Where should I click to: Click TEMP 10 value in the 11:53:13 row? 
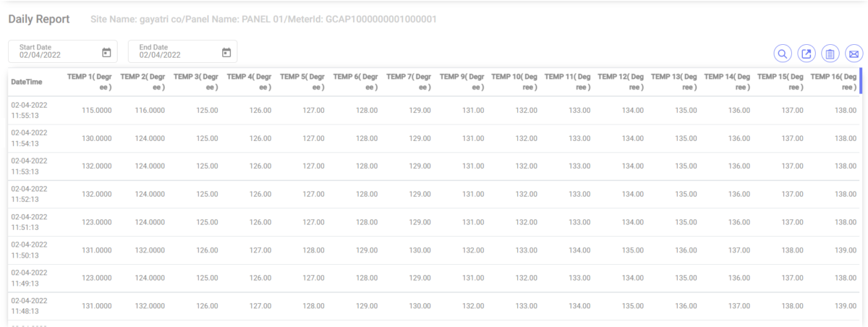pyautogui.click(x=526, y=166)
